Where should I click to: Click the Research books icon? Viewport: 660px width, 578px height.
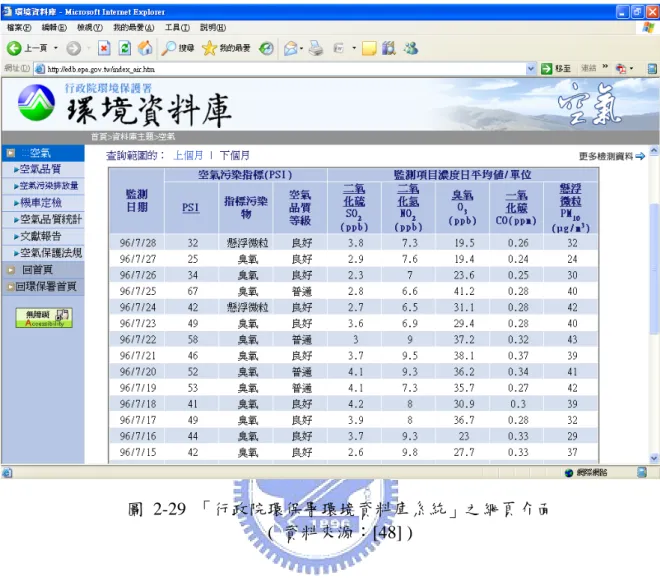coord(389,48)
